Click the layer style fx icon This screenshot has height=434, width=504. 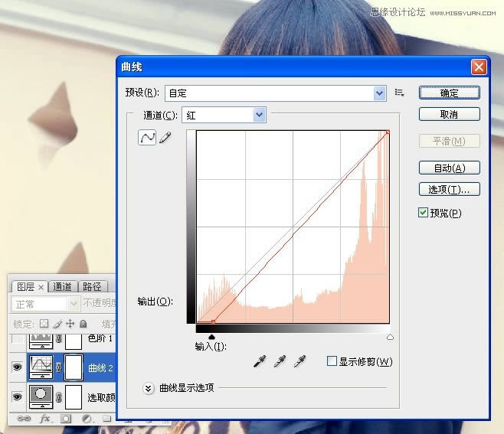[x=45, y=419]
